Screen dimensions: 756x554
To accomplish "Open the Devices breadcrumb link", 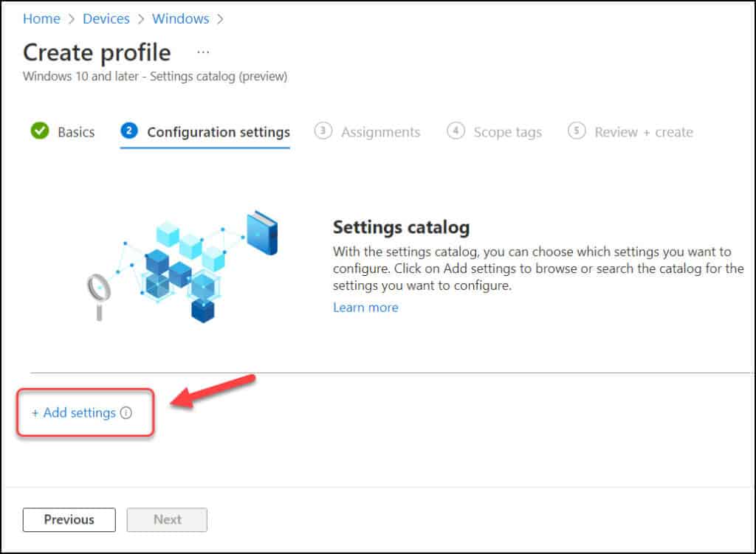I will 106,18.
